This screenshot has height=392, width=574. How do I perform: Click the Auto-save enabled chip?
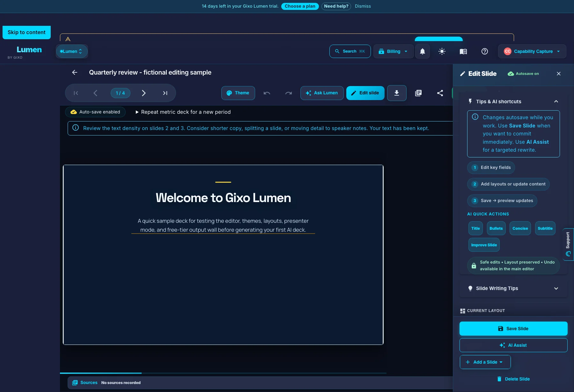tap(95, 112)
